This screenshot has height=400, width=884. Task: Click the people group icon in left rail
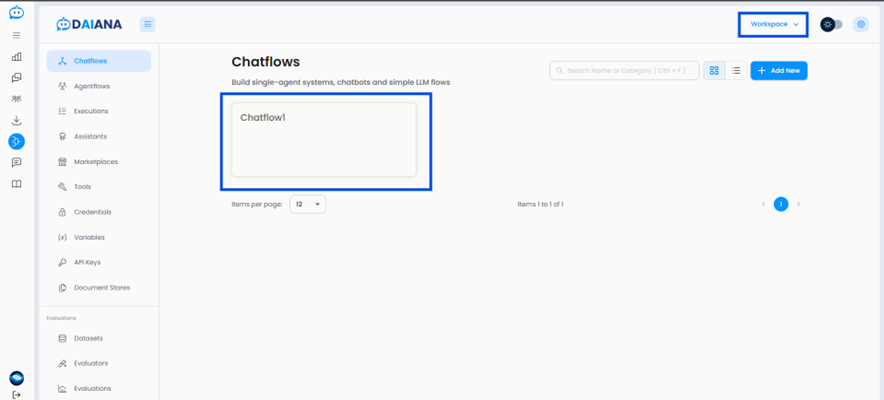coord(16,99)
